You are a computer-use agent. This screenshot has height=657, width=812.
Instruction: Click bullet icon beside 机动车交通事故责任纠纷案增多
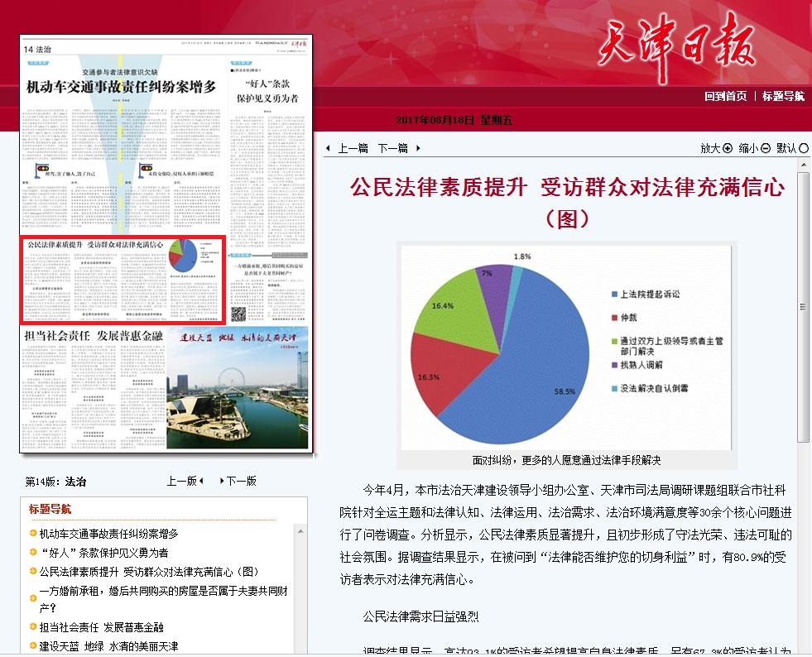tap(32, 533)
